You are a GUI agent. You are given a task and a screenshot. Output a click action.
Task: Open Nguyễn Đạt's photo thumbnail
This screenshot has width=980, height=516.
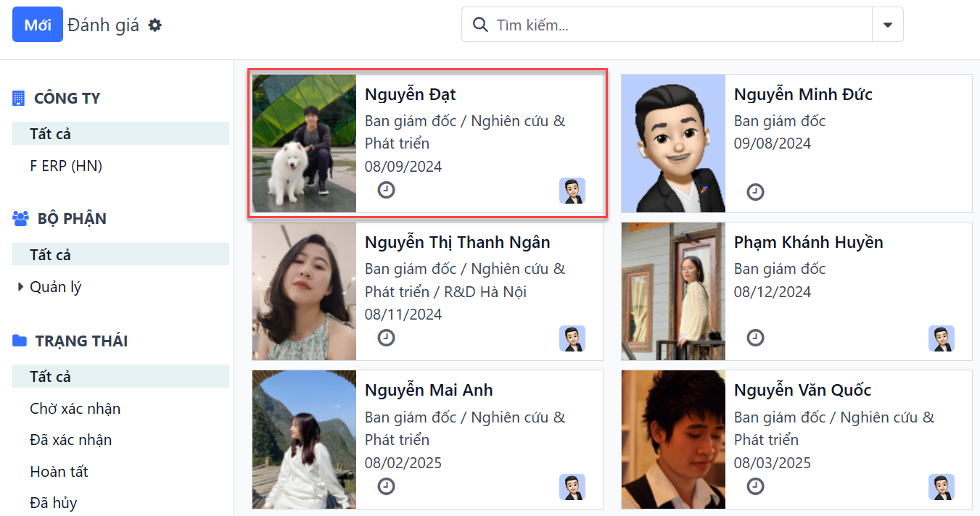304,143
